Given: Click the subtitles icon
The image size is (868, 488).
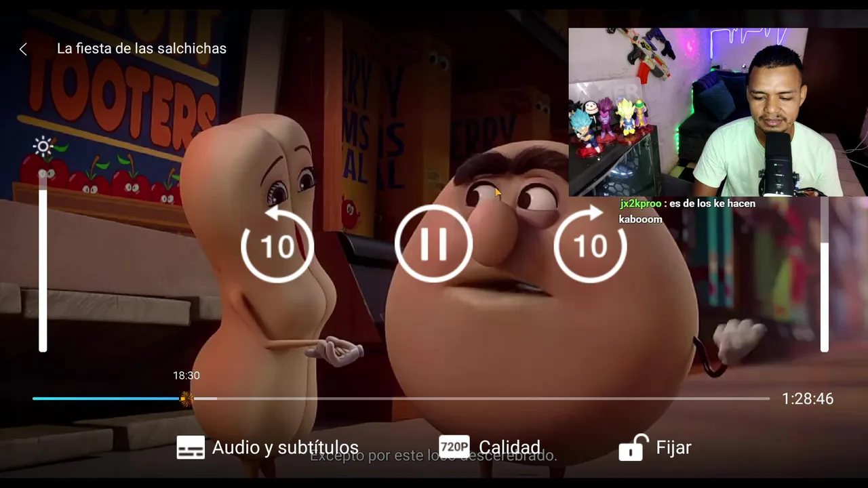Looking at the screenshot, I should coord(191,447).
